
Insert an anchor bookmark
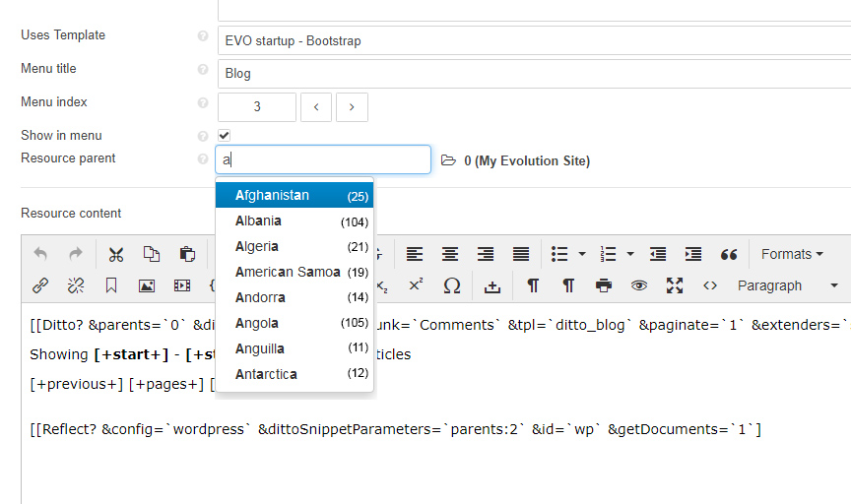tap(111, 285)
